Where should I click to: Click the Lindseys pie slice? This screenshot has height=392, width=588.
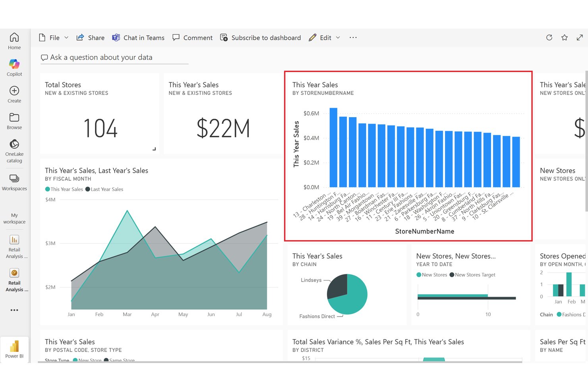337,286
